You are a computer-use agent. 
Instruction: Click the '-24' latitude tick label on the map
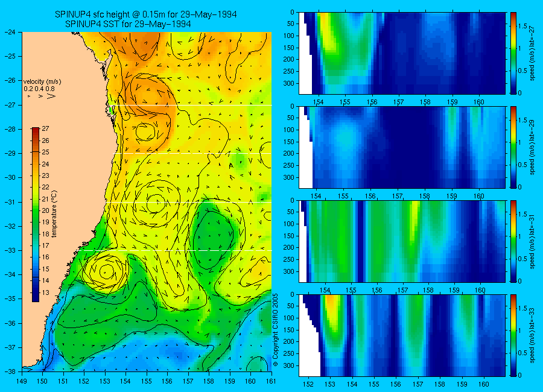pyautogui.click(x=10, y=32)
